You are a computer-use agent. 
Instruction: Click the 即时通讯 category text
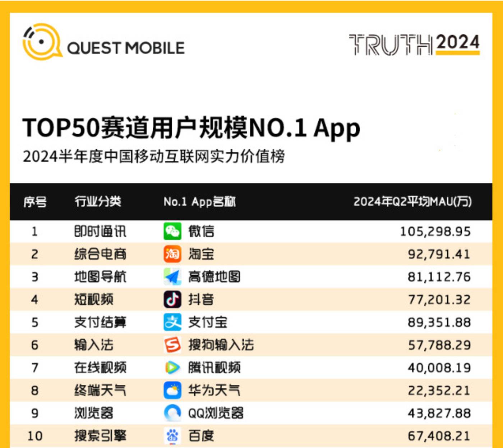(x=100, y=232)
